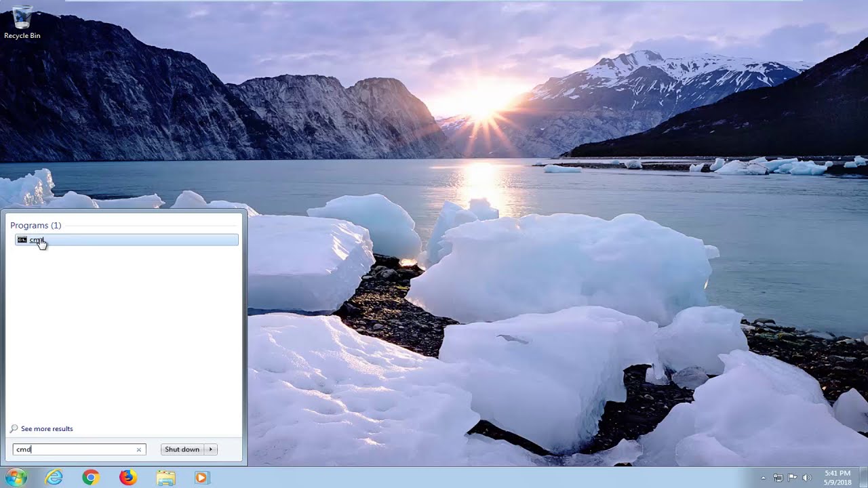868x488 pixels.
Task: Launch Google Chrome from the taskbar
Action: point(90,477)
